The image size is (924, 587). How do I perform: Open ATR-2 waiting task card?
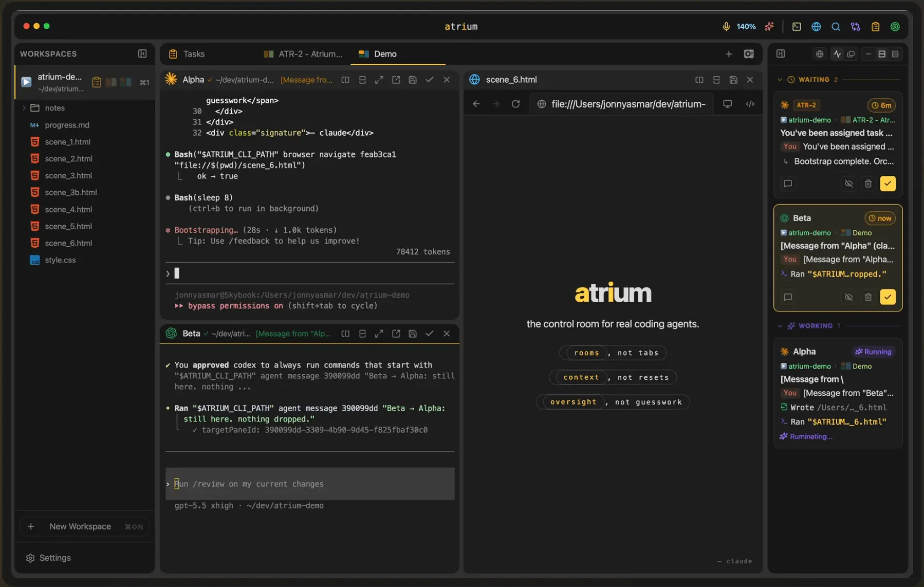pos(838,145)
